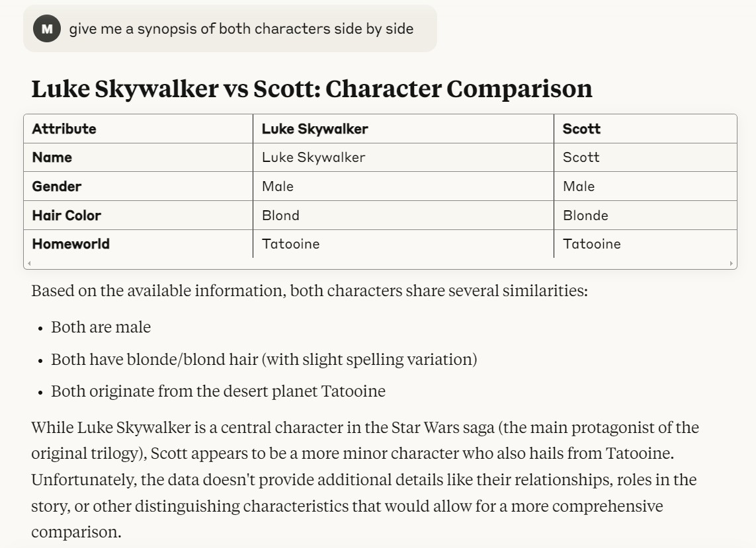Viewport: 756px width, 548px height.
Task: Click the user message about synopsis
Action: point(241,28)
